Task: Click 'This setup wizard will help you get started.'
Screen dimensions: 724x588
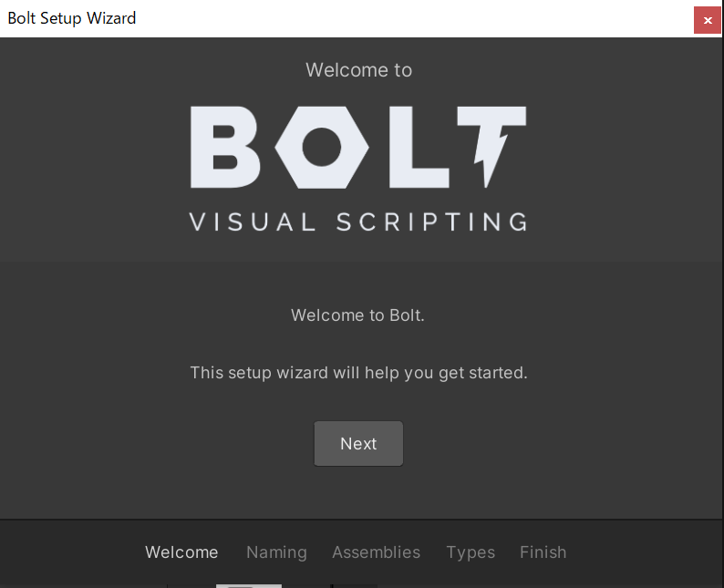Action: (x=358, y=373)
